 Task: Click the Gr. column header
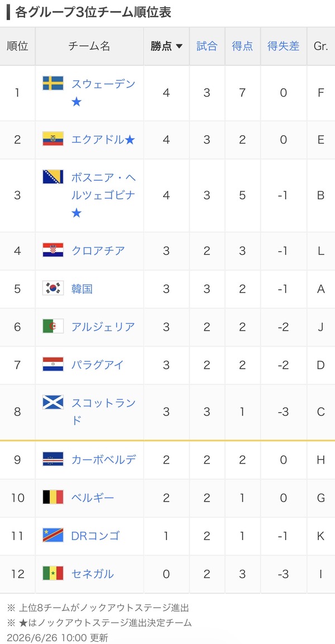click(320, 46)
